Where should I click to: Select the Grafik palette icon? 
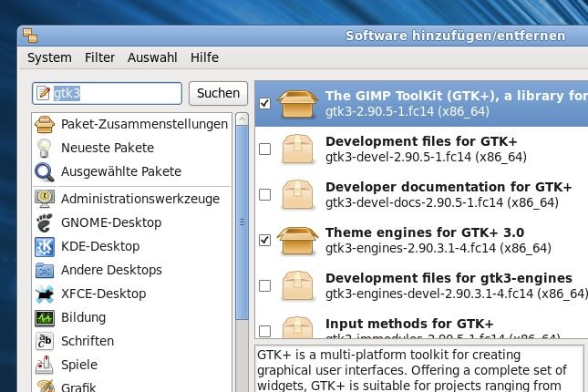click(x=45, y=387)
